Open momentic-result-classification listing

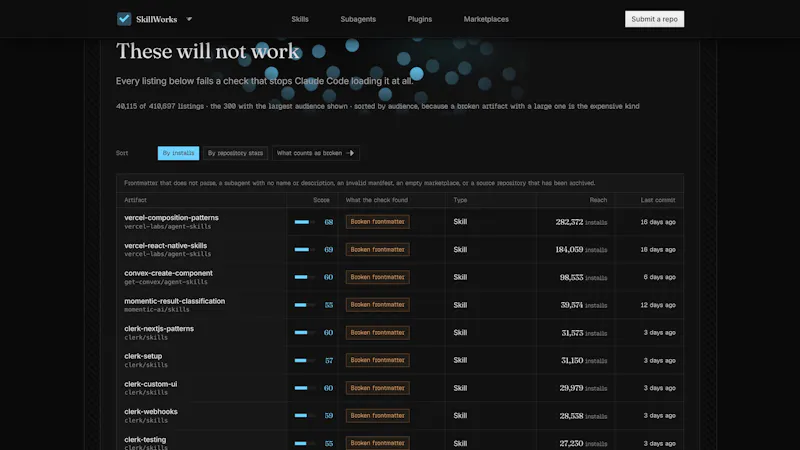pos(174,301)
